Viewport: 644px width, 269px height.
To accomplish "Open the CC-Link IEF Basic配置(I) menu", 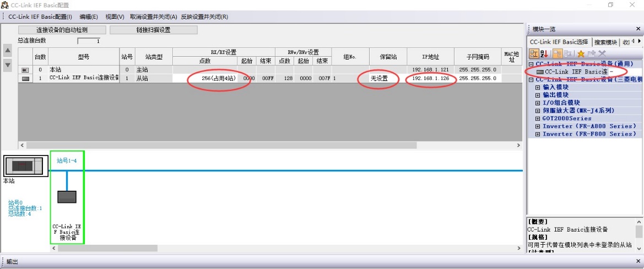I will [40, 17].
